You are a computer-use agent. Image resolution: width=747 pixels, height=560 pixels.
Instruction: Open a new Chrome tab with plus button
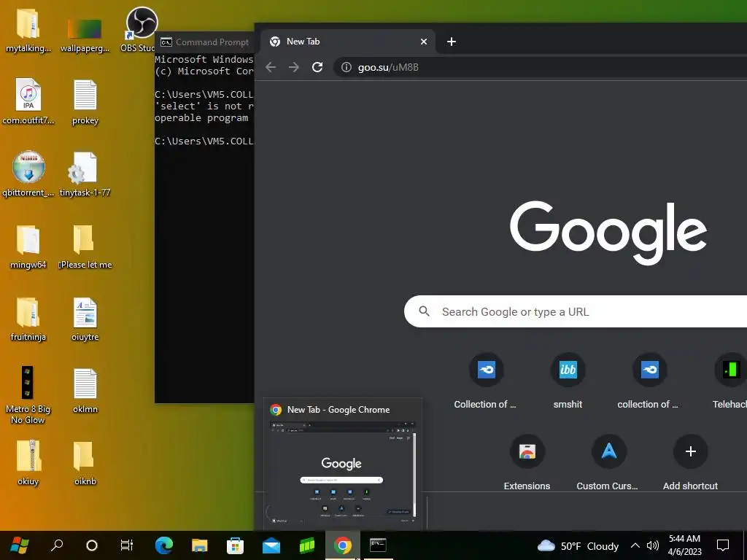(x=452, y=42)
